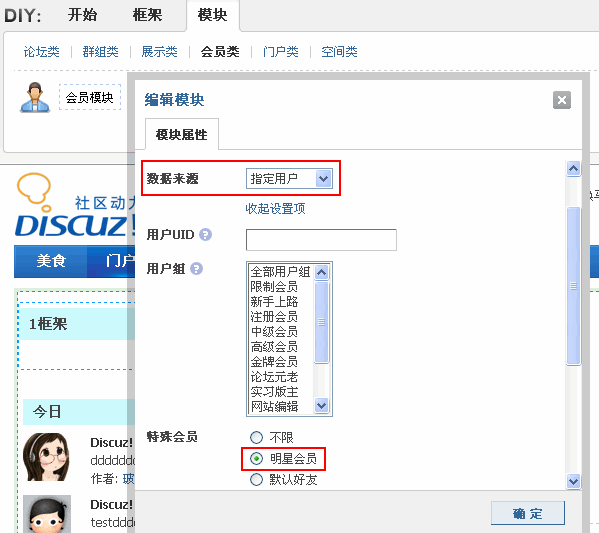Screen dimensions: 599x533
Task: Click dialog scrollbar up arrow
Action: tap(573, 168)
